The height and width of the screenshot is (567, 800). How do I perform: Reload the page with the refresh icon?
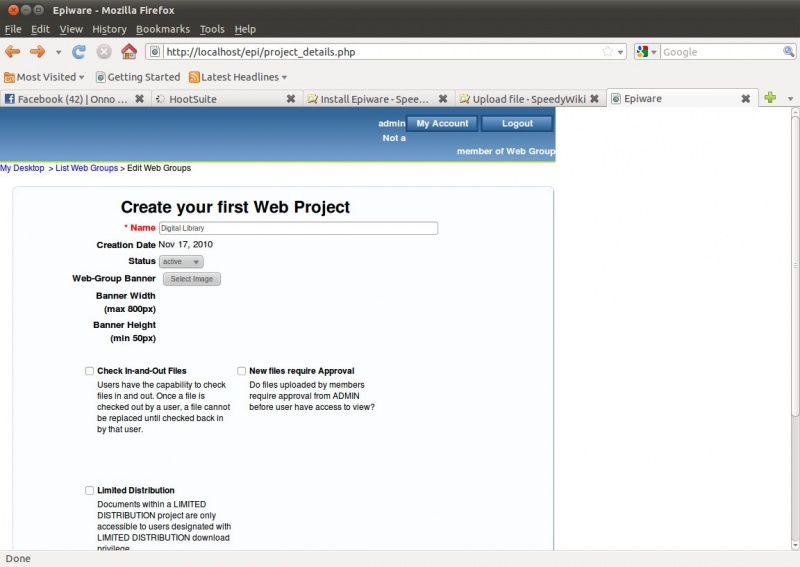click(x=79, y=52)
